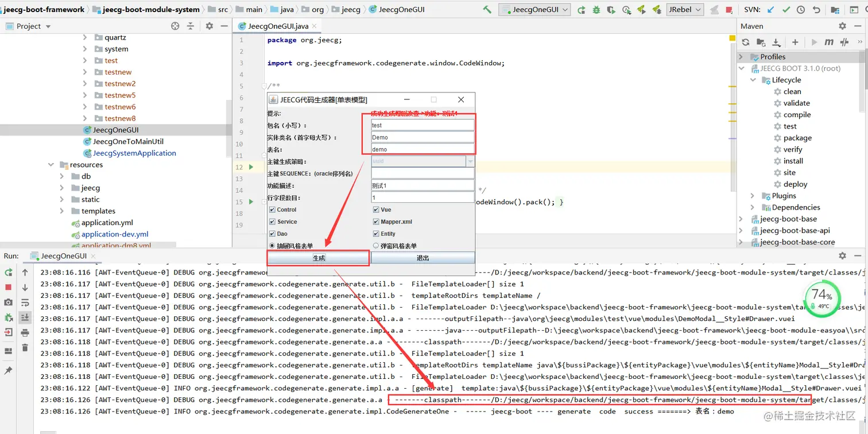The image size is (868, 434).
Task: Expand the Plugins node in Maven
Action: coord(753,196)
